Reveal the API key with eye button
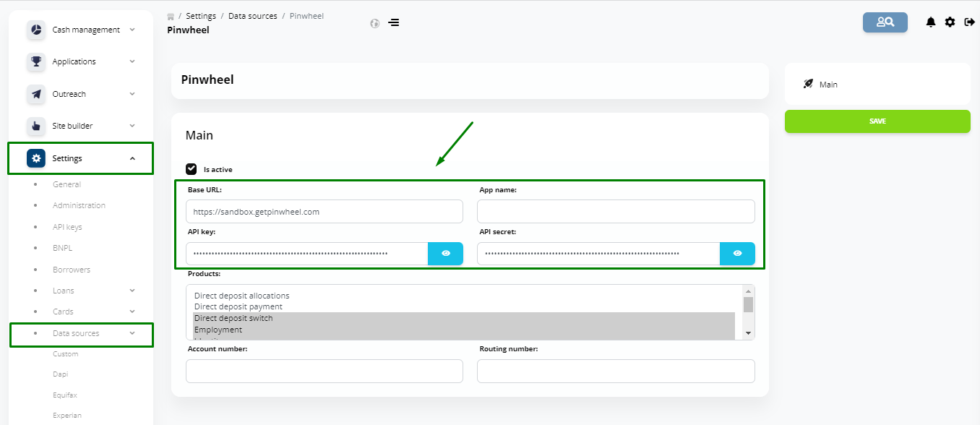 pos(446,254)
